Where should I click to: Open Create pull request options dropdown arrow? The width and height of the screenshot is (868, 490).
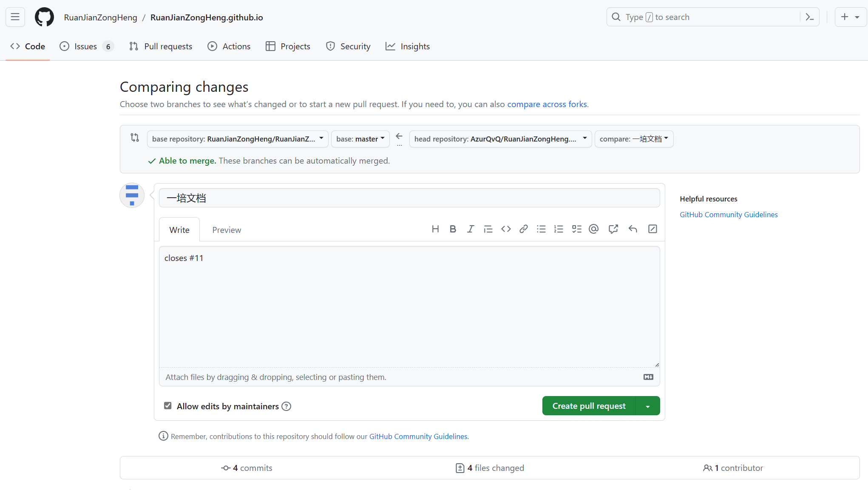point(648,406)
